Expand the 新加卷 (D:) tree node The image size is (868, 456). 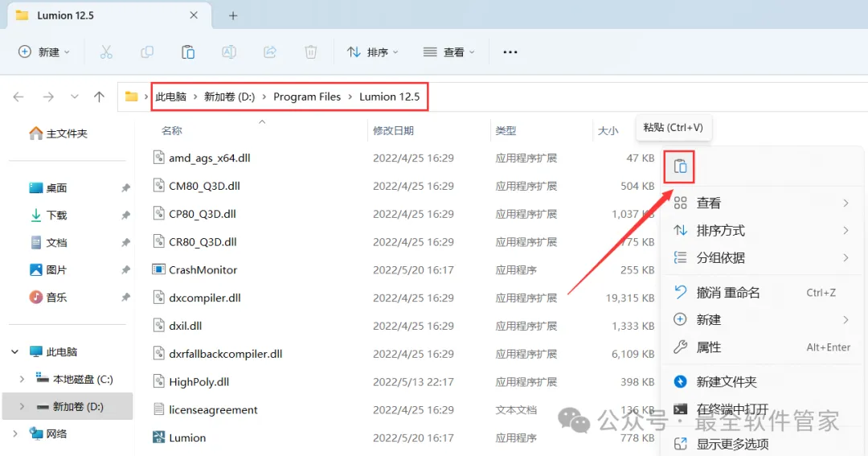click(x=22, y=407)
